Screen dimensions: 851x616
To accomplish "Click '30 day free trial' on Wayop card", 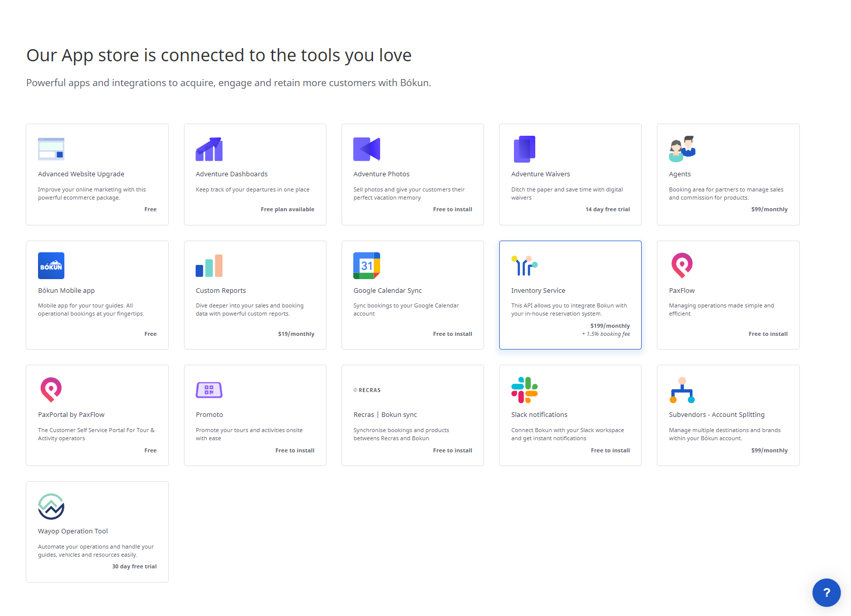I will (134, 566).
